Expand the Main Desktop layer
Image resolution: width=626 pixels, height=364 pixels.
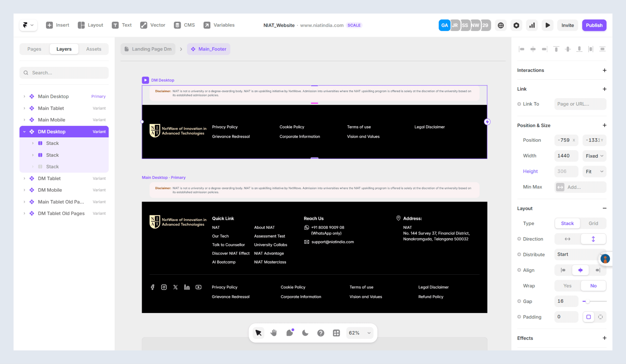click(24, 97)
